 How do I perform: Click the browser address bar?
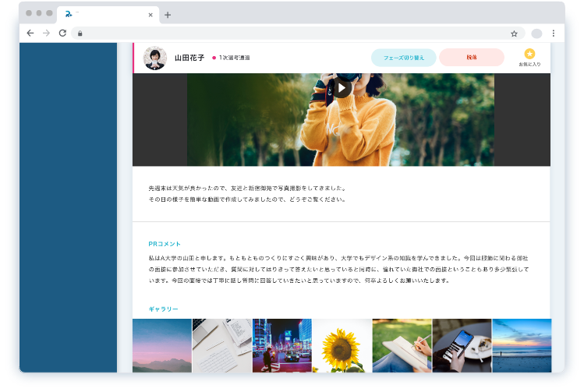coord(296,34)
